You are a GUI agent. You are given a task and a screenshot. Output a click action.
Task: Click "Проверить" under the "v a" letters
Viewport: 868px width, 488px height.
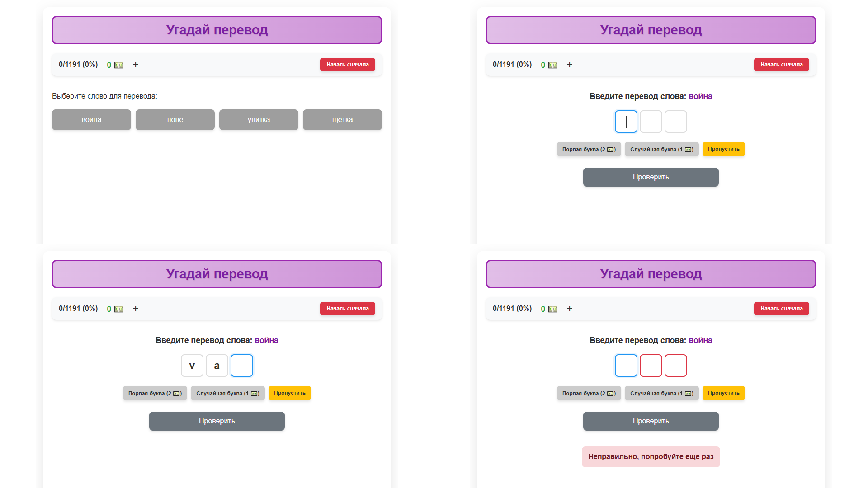pyautogui.click(x=217, y=421)
